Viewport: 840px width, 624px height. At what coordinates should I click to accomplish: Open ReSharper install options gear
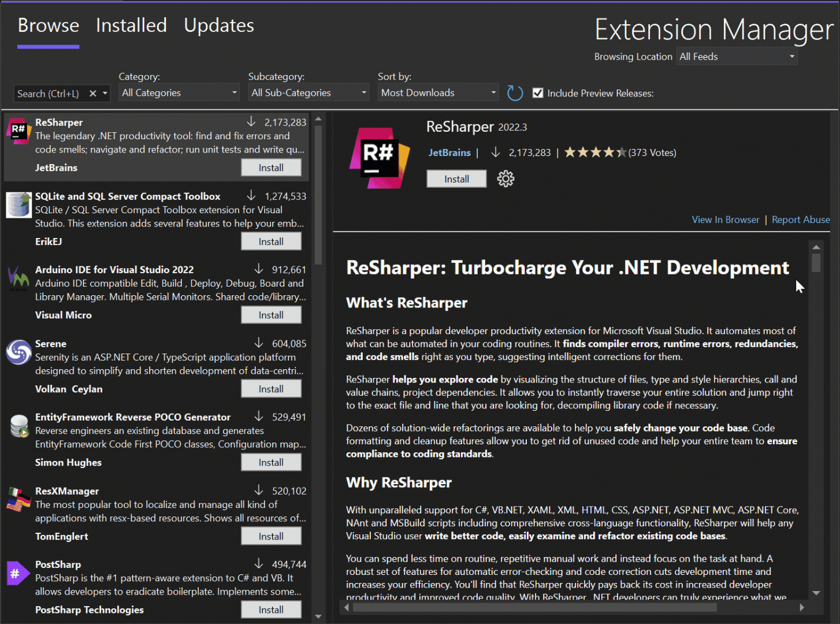click(x=506, y=179)
